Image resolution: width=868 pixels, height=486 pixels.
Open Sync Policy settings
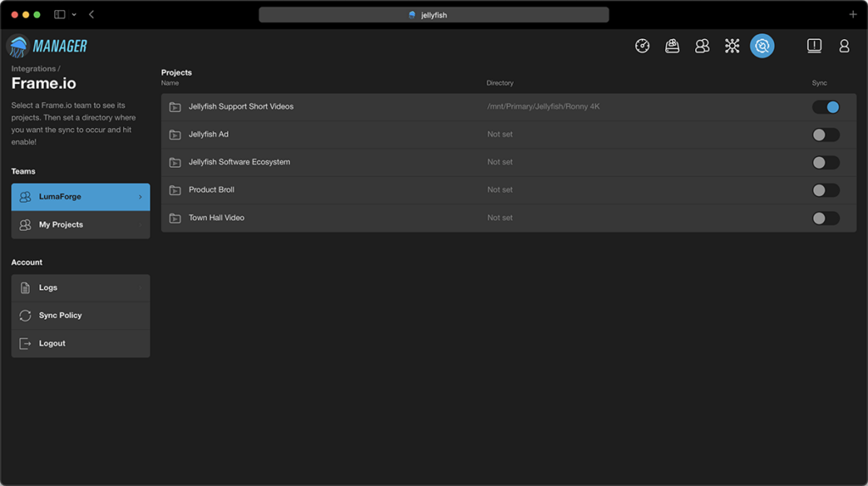coord(81,316)
